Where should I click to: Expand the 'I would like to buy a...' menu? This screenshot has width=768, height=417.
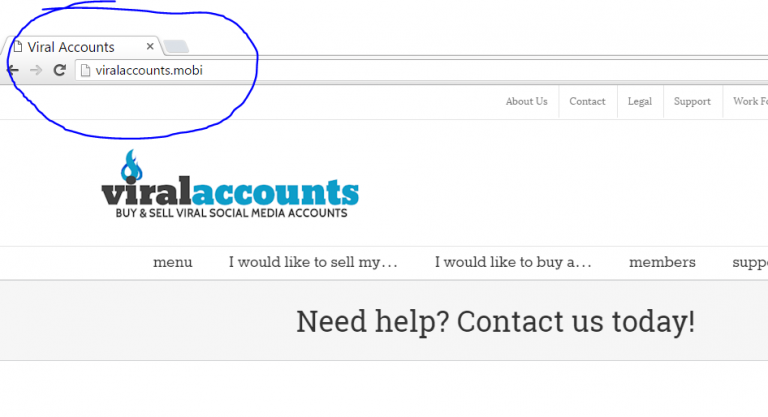point(513,262)
